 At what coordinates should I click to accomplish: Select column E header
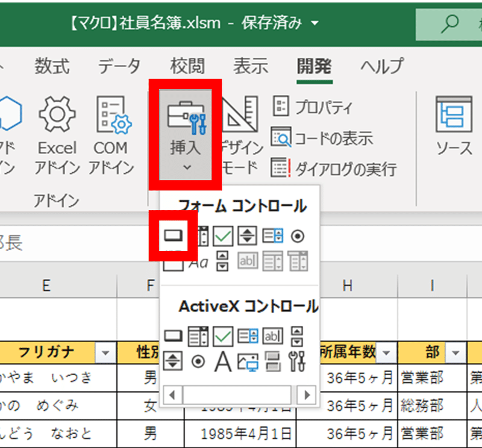[x=46, y=286]
